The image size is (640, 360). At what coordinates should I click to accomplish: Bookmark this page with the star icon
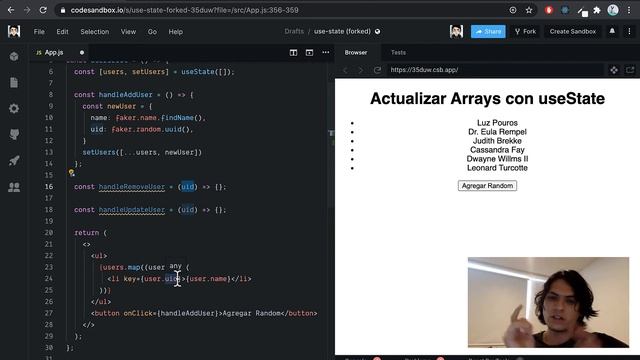click(529, 10)
